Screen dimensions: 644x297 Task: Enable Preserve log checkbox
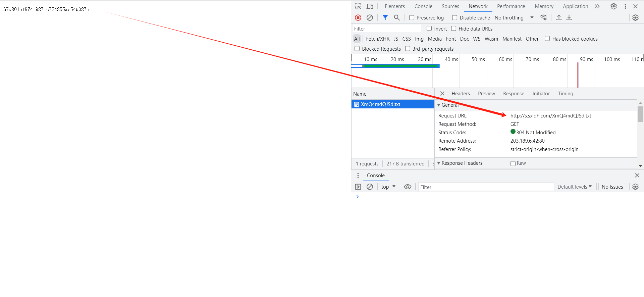pyautogui.click(x=412, y=18)
